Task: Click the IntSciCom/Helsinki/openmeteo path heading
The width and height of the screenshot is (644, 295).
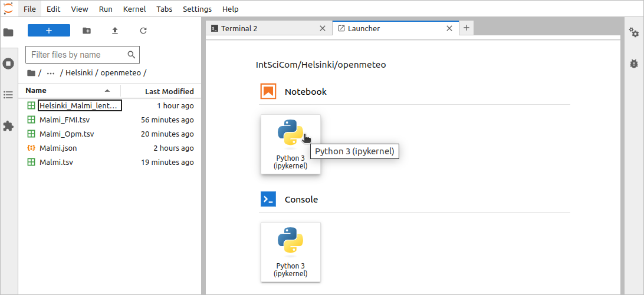Action: tap(321, 64)
